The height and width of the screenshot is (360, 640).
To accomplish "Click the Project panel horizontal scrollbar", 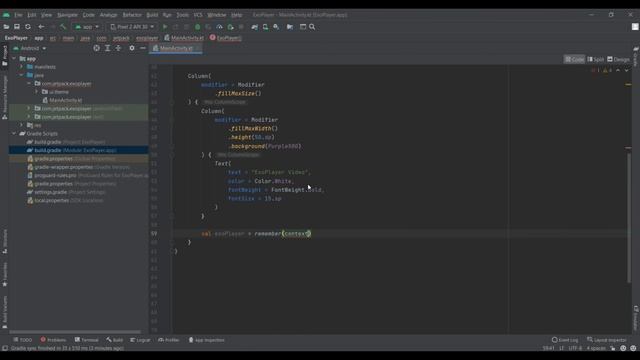I will 75,332.
